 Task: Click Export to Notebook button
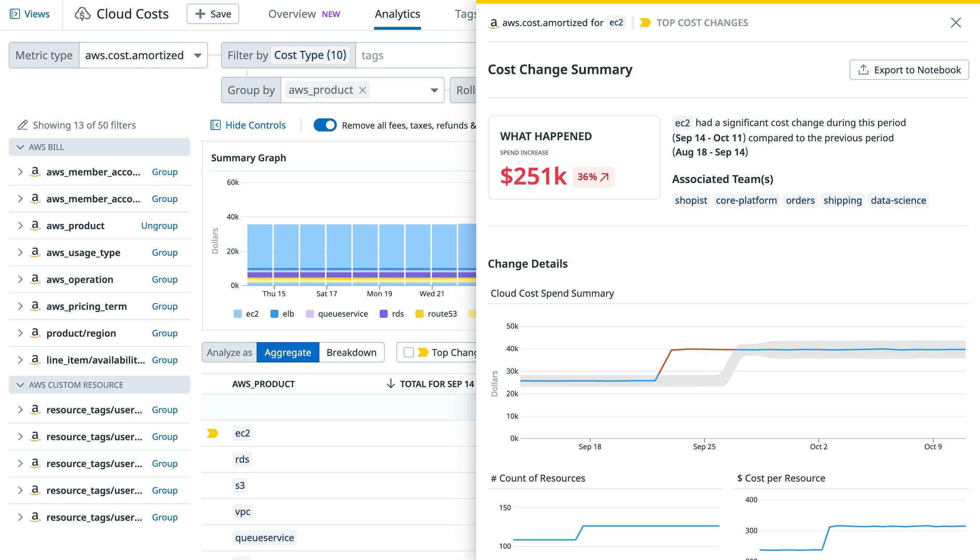(909, 70)
